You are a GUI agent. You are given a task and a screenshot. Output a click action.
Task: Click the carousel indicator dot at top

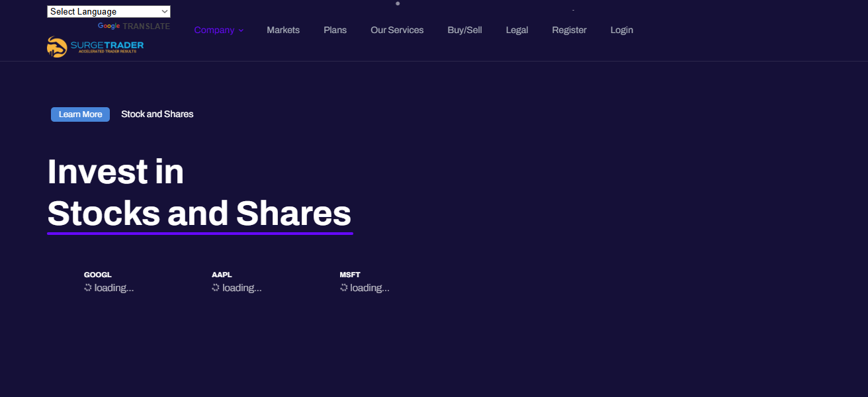pos(398,3)
